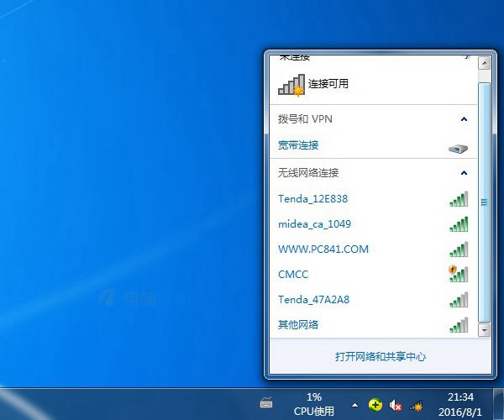Viewport: 504px width, 420px height.
Task: Click the green 360 accelerator tray icon
Action: click(375, 405)
